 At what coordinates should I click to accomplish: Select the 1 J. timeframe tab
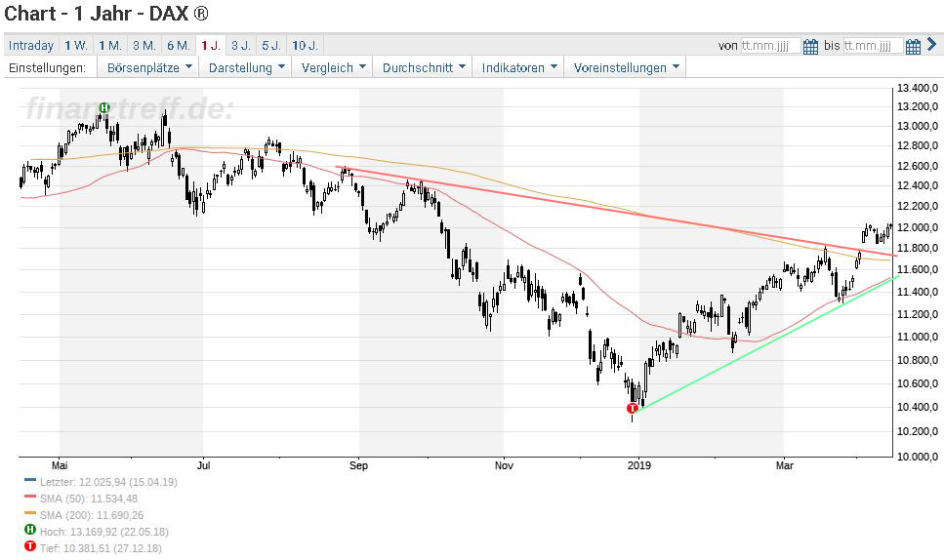[x=211, y=45]
